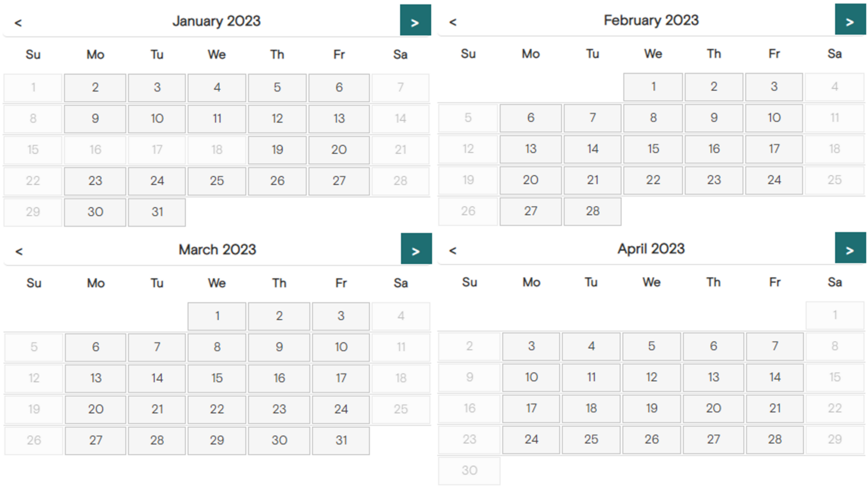The image size is (868, 487).
Task: Select January 31 on the calendar
Action: 157,212
